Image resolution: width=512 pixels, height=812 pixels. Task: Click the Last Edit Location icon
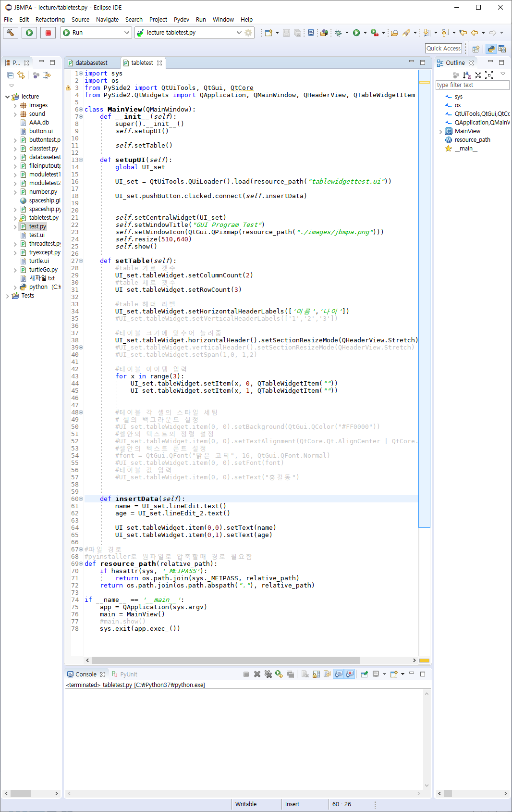[463, 33]
